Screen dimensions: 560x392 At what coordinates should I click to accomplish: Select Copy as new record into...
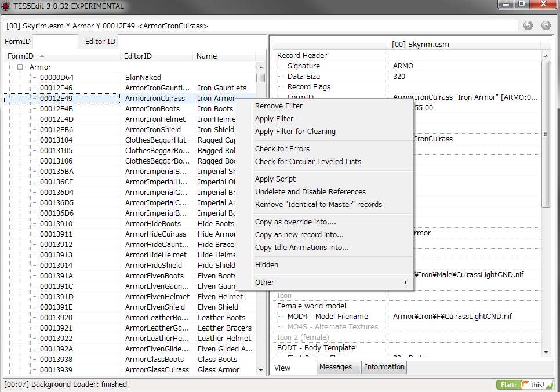(299, 235)
